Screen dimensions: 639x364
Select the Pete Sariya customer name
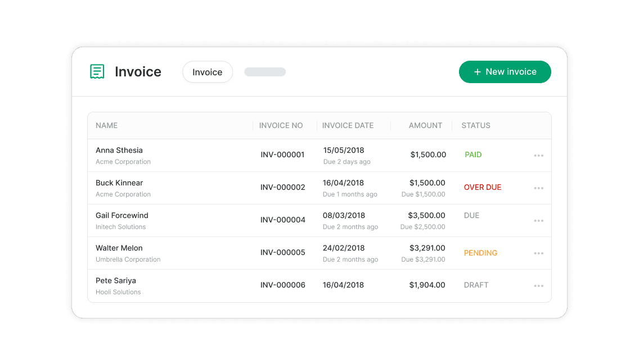coord(116,281)
